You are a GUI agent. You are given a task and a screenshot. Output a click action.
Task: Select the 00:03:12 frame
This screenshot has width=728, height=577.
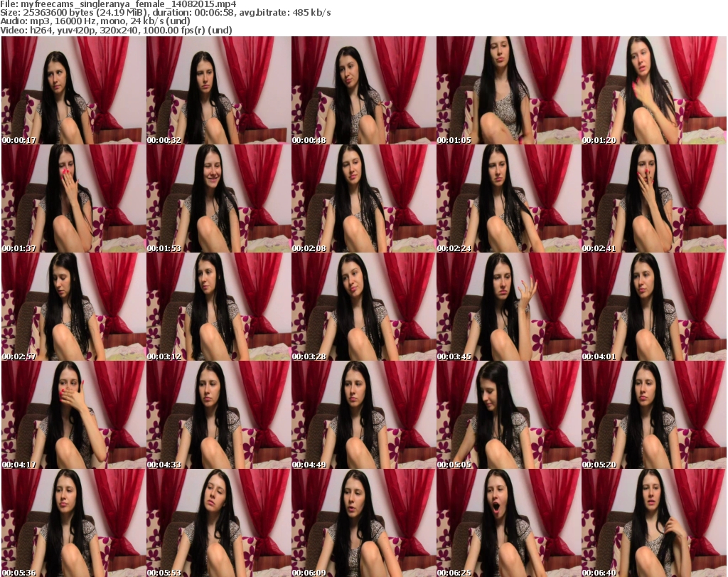click(x=219, y=307)
